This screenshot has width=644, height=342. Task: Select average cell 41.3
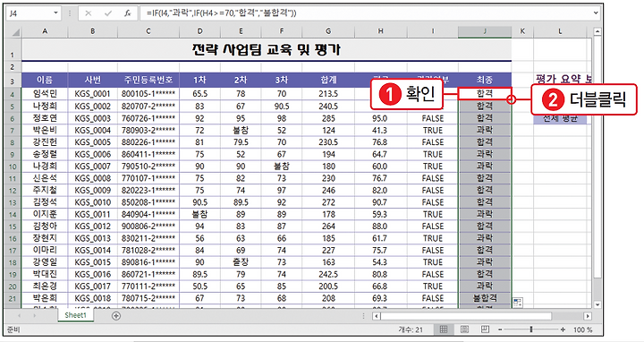pos(380,131)
